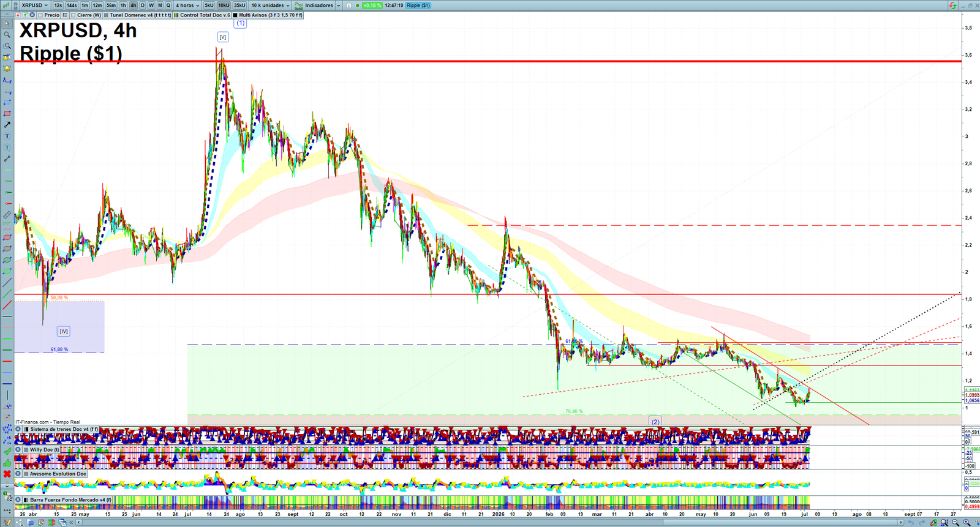Screen dimensions: 980x527
Task: Click the +0,18 % change indicator
Action: pyautogui.click(x=372, y=6)
